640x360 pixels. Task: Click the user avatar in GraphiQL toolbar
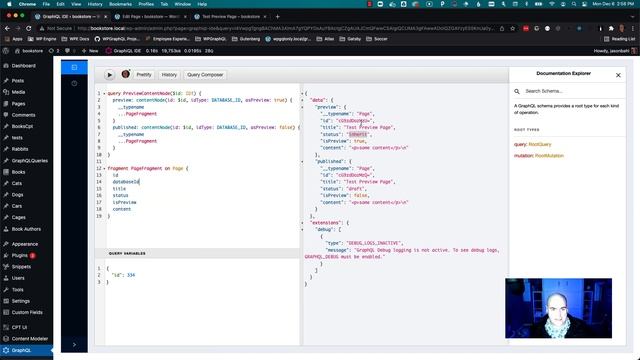tap(126, 74)
